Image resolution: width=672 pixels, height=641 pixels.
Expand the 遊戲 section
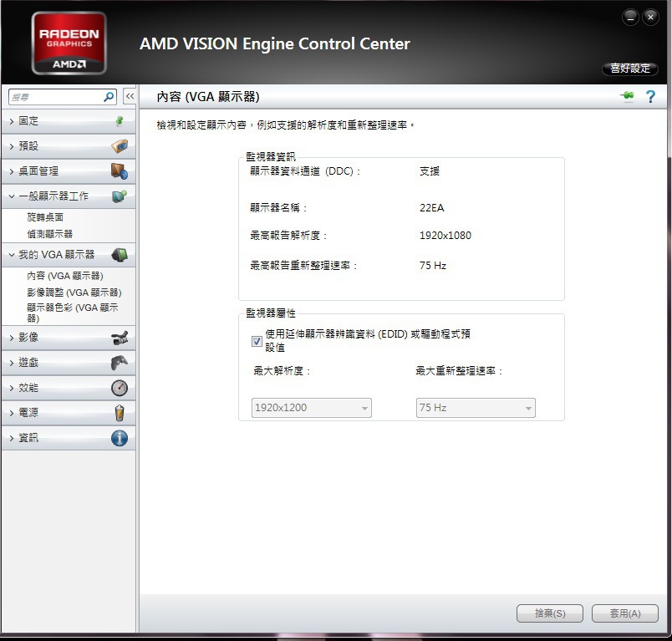pyautogui.click(x=69, y=363)
